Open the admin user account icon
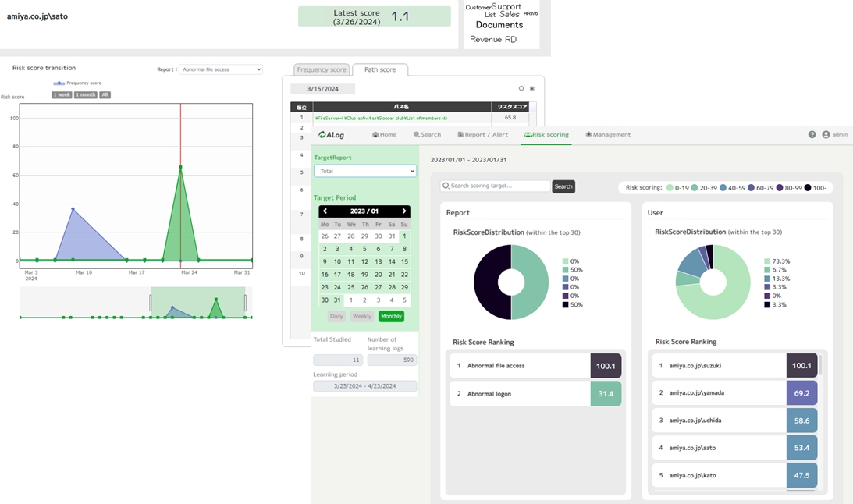 [x=825, y=134]
